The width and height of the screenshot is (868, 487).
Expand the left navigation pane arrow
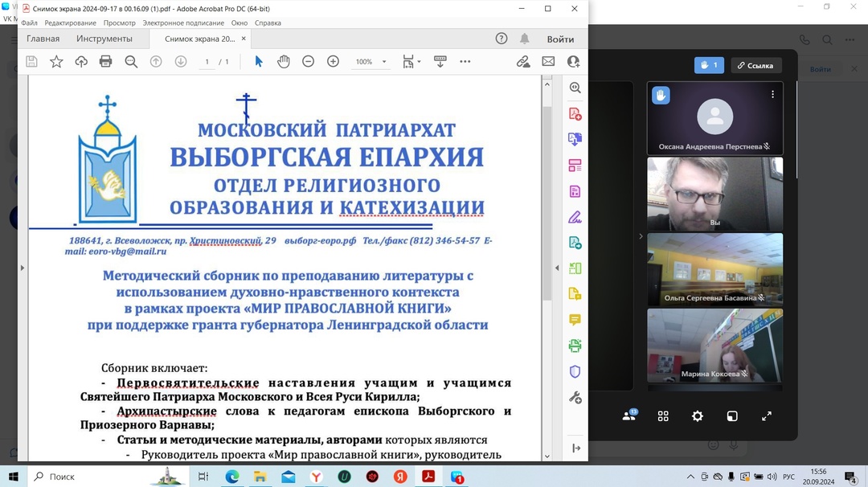click(23, 268)
